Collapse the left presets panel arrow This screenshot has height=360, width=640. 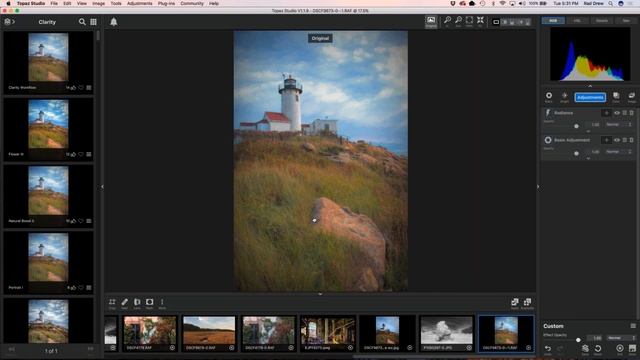click(102, 187)
